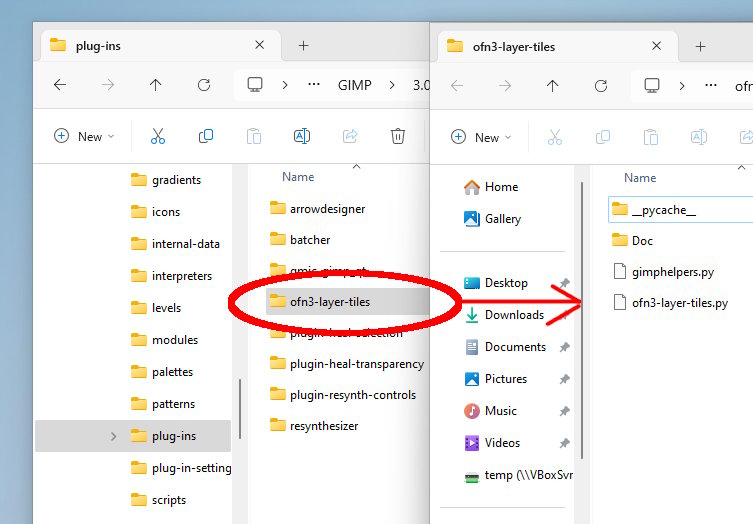
Task: Select gimphelpers.py file
Action: coord(664,272)
